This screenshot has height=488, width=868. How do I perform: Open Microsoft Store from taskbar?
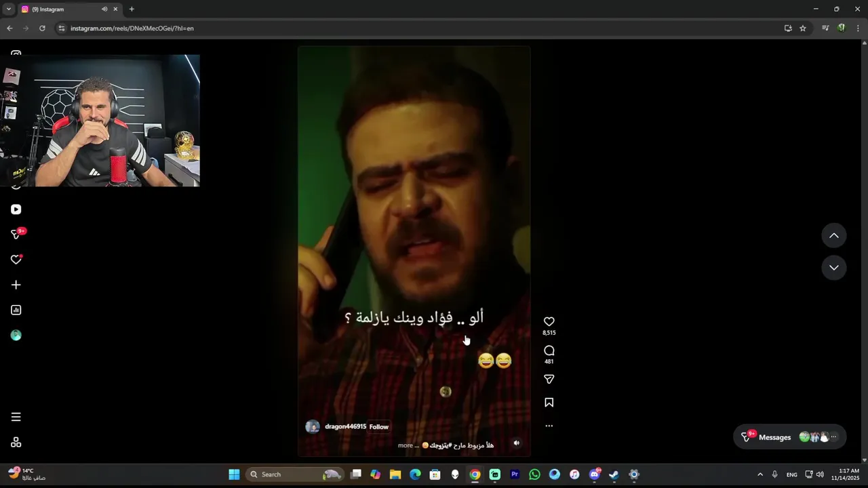(435, 474)
